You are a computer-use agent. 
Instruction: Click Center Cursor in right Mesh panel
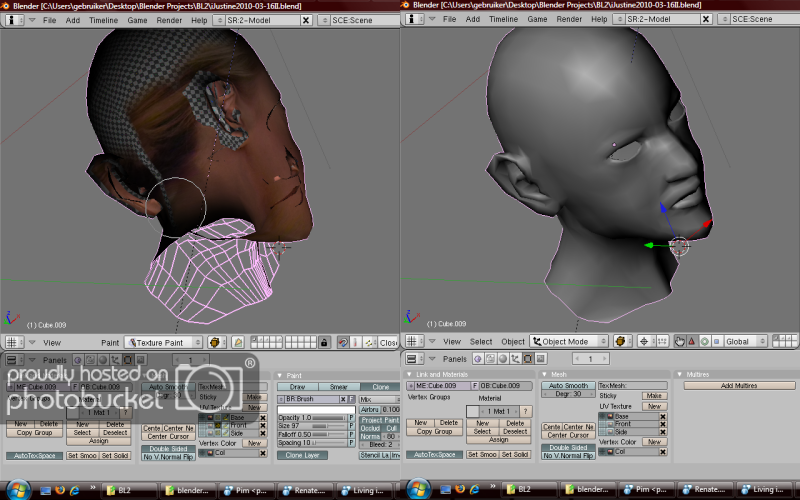point(568,435)
